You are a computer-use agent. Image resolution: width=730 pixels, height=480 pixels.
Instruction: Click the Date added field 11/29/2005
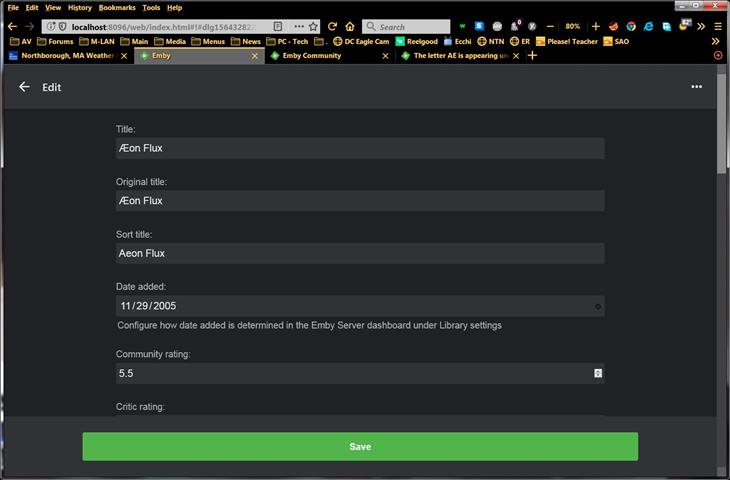360,306
